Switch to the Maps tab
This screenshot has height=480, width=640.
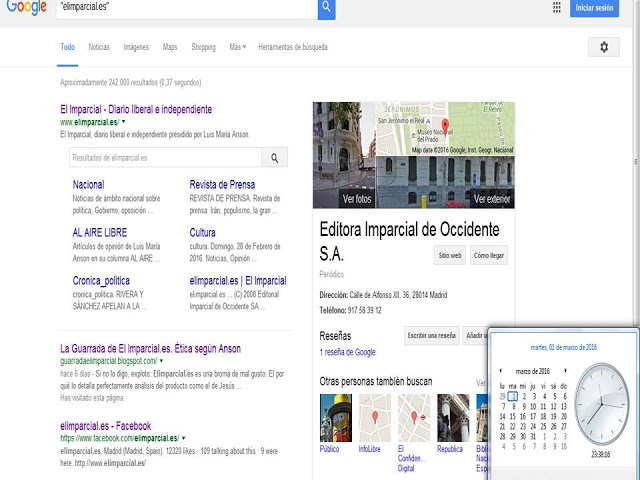(170, 47)
